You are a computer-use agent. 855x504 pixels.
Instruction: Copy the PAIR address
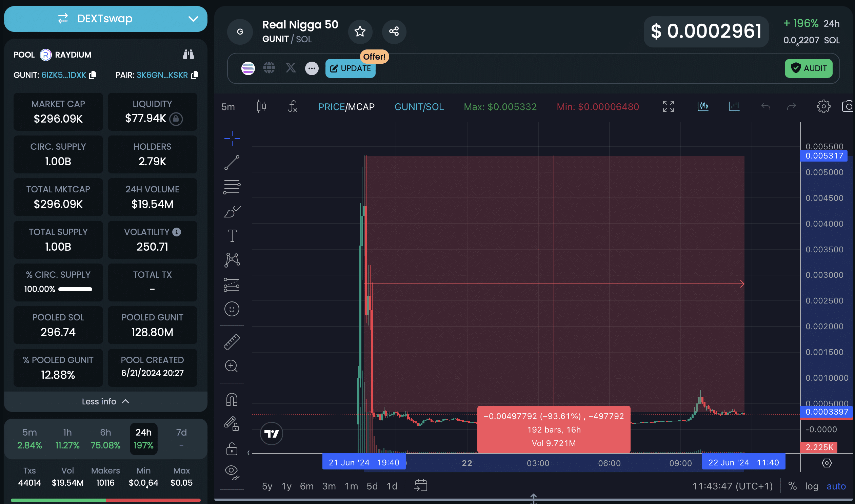(x=195, y=75)
